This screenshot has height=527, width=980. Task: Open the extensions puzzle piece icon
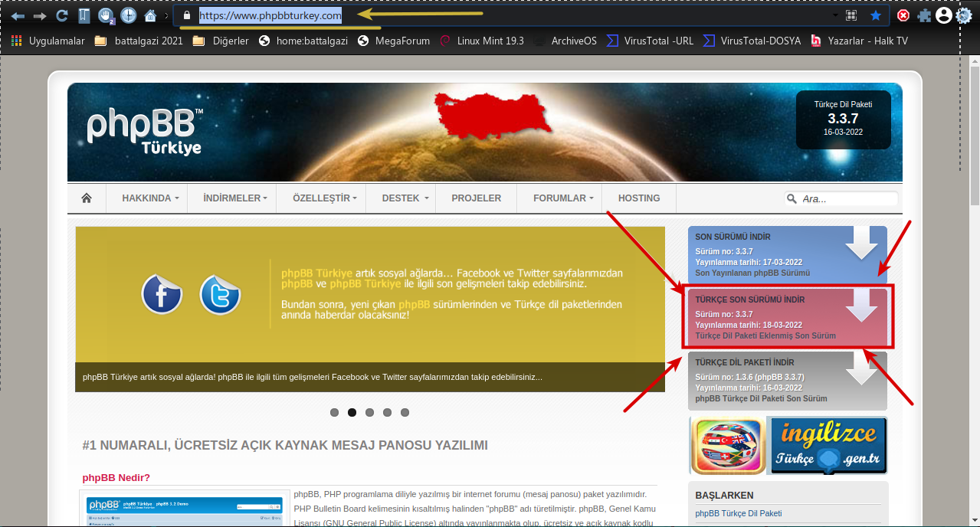(x=924, y=15)
